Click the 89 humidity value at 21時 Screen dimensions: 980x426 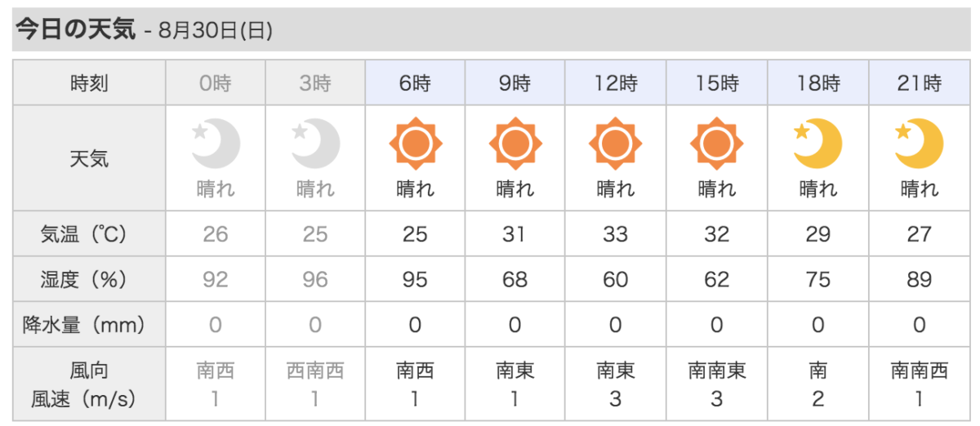tap(919, 280)
